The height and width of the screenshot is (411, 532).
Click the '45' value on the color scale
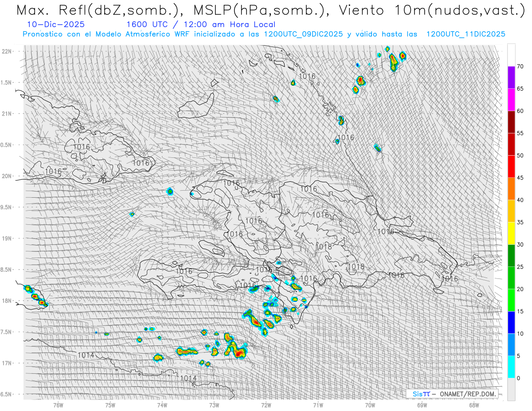coord(520,178)
